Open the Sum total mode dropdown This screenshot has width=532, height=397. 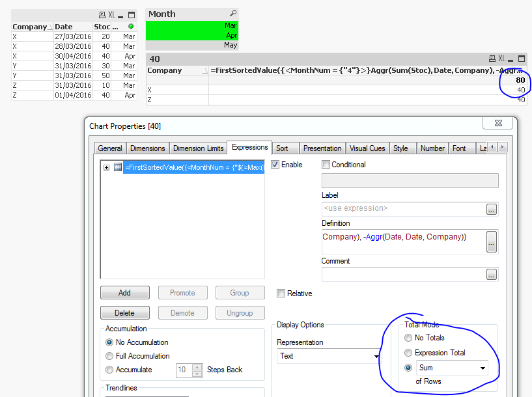[x=483, y=368]
